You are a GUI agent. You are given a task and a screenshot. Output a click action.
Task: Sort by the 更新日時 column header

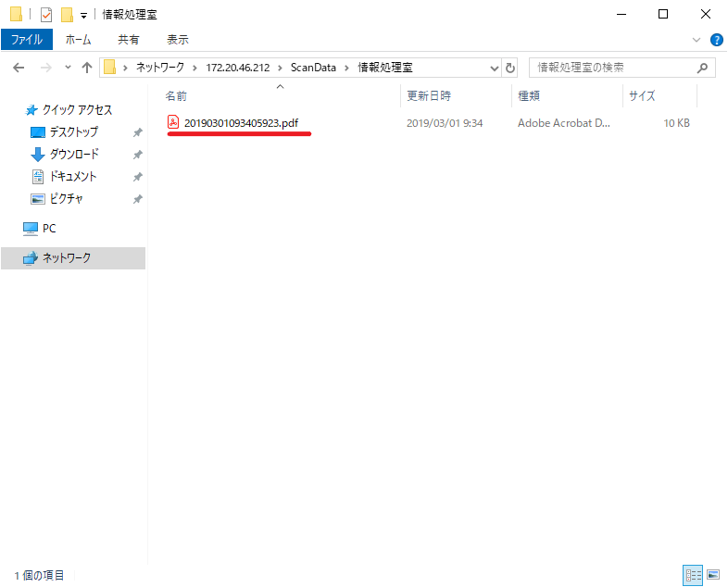[456, 96]
